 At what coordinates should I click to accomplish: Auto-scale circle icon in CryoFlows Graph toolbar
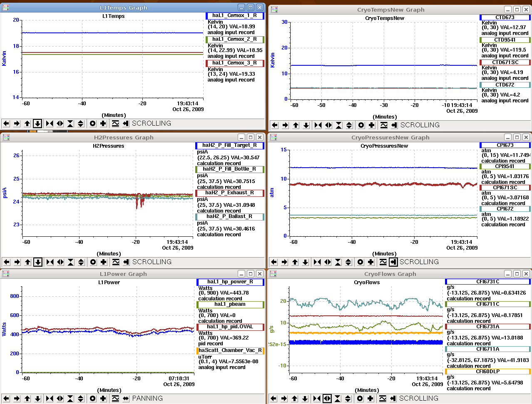click(x=360, y=399)
